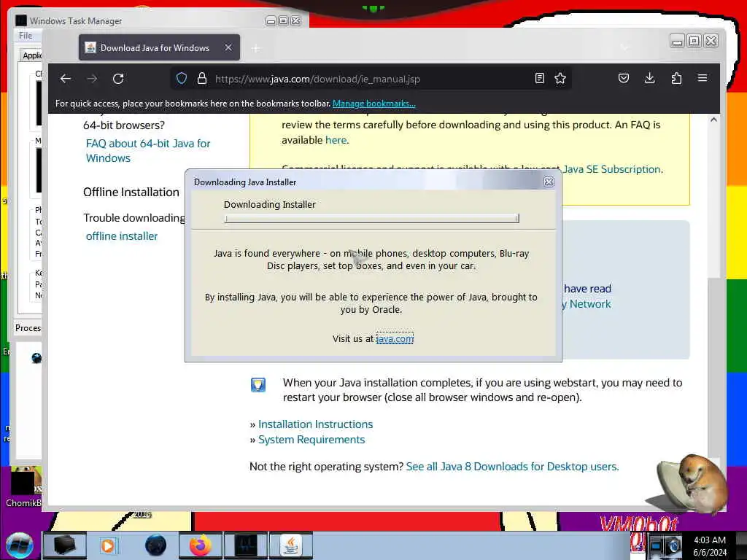Open FAQ about 64-bit Java link

pyautogui.click(x=148, y=150)
